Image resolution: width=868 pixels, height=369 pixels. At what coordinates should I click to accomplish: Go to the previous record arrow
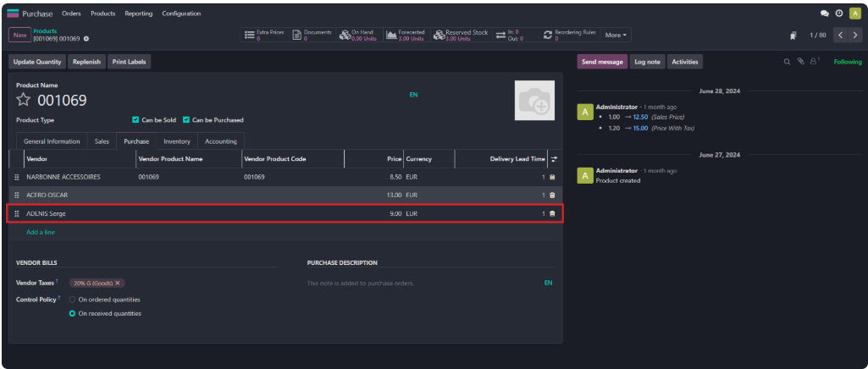pos(839,36)
